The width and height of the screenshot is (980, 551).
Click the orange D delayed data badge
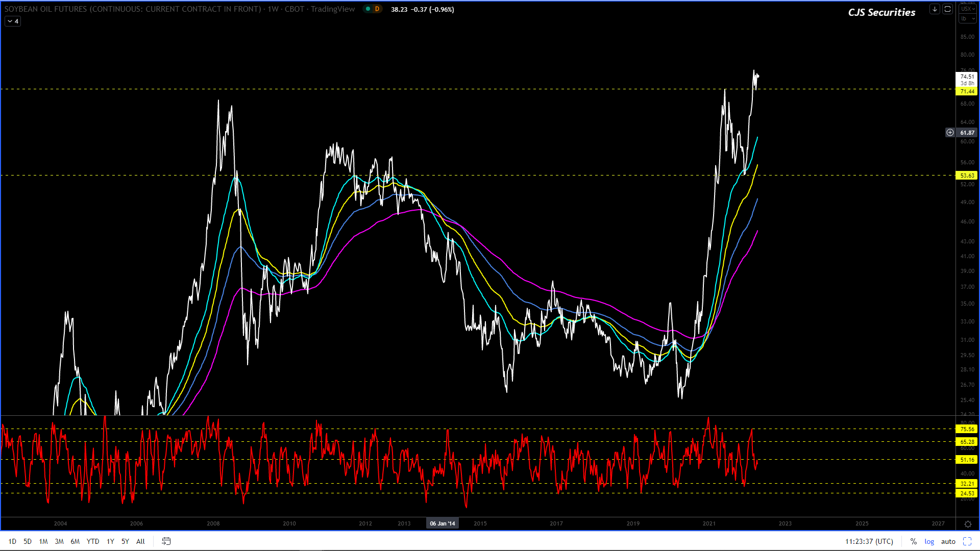point(377,9)
